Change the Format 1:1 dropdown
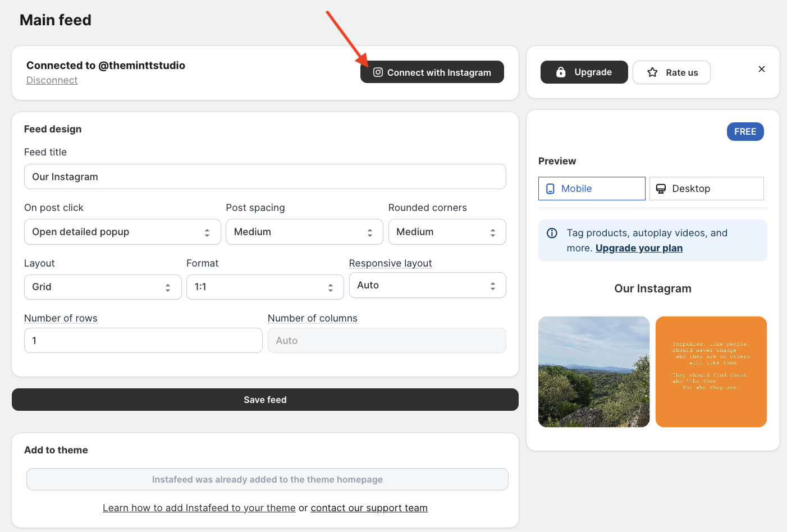The image size is (787, 532). 265,287
